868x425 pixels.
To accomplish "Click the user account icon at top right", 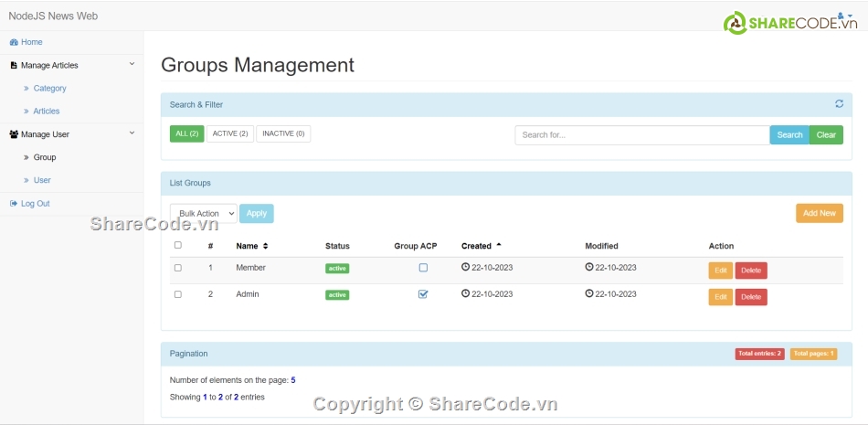I will [841, 16].
